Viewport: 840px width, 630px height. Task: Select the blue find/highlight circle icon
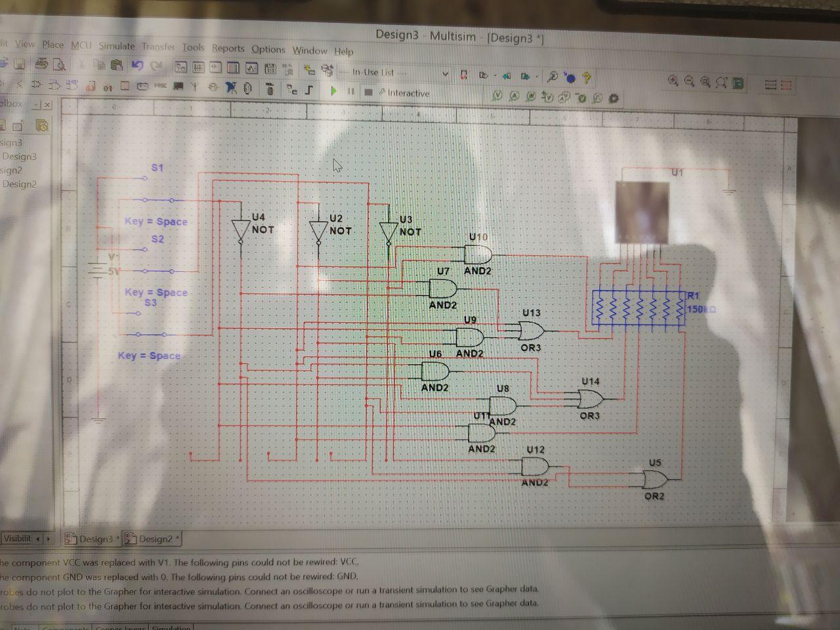click(x=570, y=77)
